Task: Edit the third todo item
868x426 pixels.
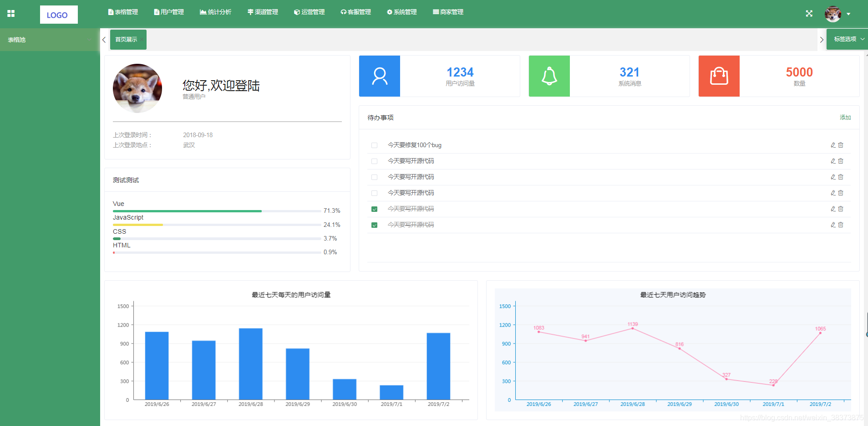Action: (x=833, y=177)
